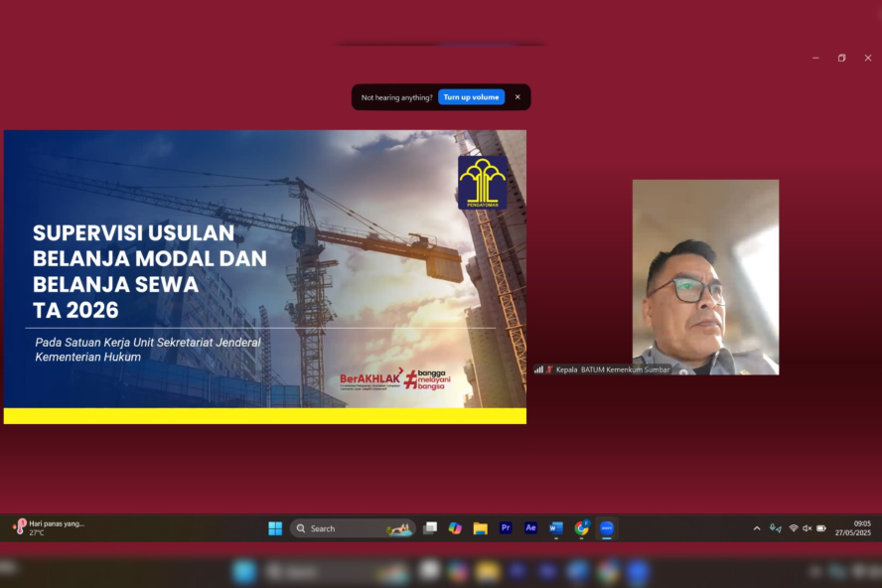
Task: Launch Microsoft Copilot from the taskbar
Action: (x=455, y=528)
